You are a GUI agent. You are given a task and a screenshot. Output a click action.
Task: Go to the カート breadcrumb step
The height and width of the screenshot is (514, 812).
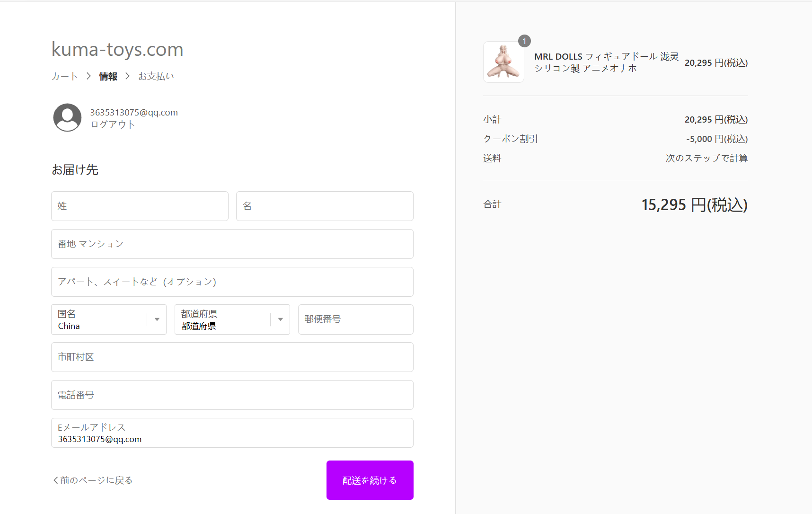[x=64, y=76]
